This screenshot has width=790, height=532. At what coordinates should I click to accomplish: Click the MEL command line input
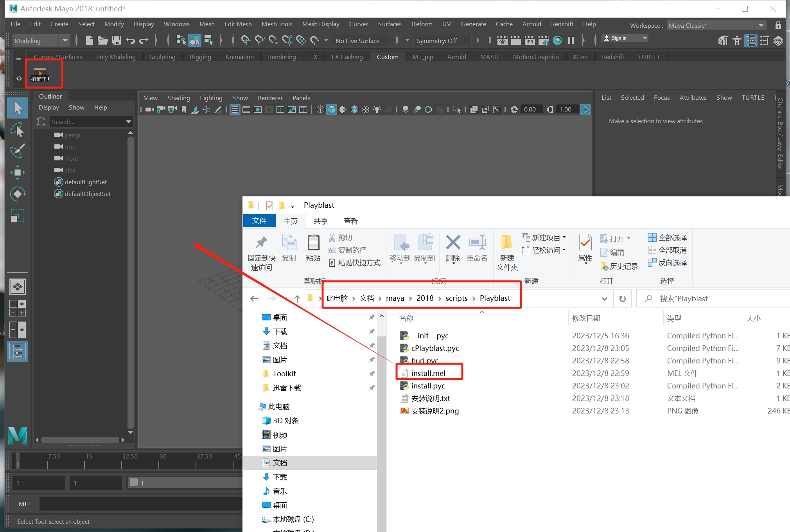coord(141,504)
